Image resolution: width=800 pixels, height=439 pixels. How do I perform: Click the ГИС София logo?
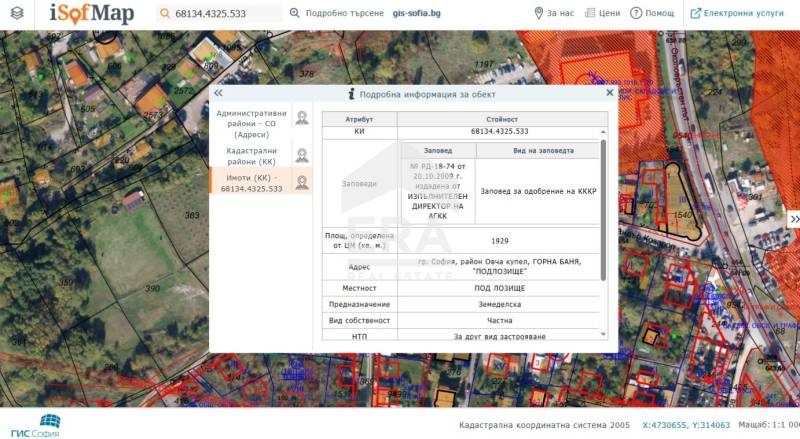pos(37,424)
